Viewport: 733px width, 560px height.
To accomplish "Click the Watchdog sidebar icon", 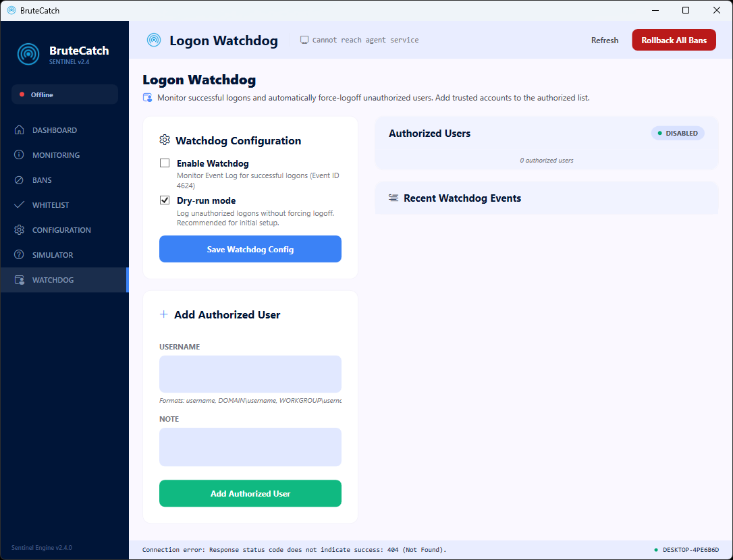I will (x=20, y=280).
